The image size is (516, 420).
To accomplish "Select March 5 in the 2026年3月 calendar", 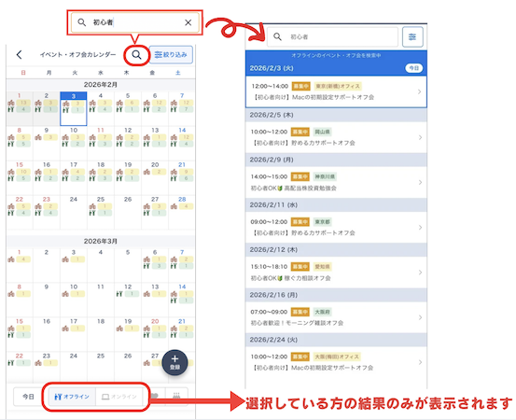I will 128,264.
